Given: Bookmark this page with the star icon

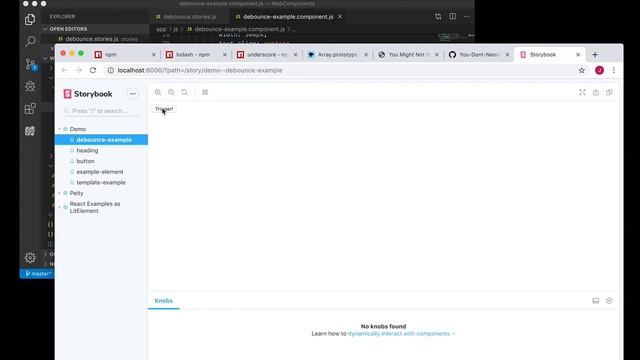Looking at the screenshot, I should point(582,70).
